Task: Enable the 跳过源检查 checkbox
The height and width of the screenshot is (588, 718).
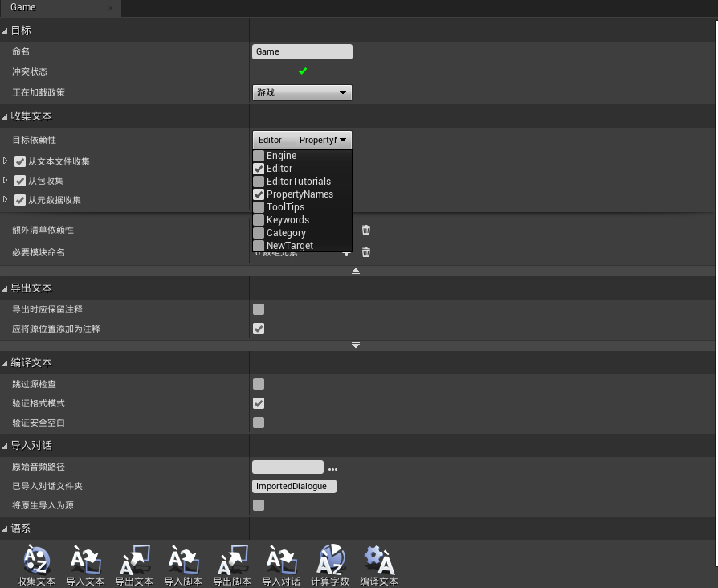Action: (259, 384)
